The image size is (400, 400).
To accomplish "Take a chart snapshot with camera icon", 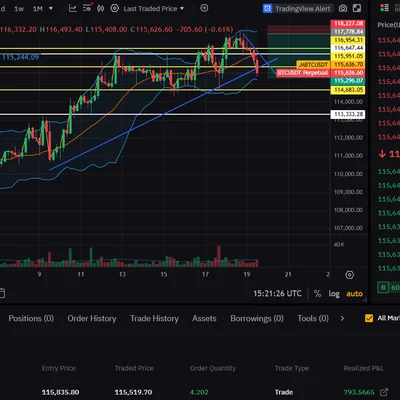I will point(343,8).
